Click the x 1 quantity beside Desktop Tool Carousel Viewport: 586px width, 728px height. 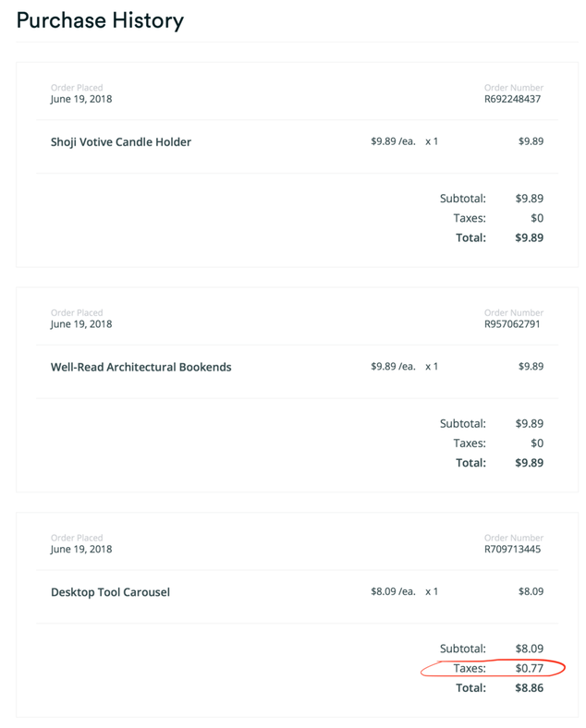(432, 591)
